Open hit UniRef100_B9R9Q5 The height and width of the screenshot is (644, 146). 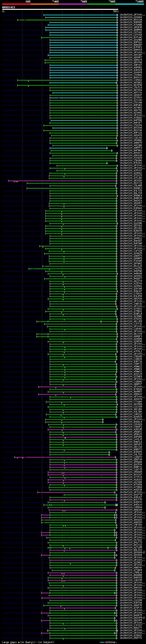point(131,22)
